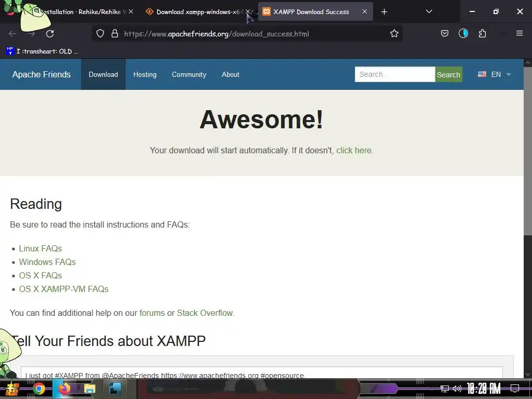Visit the Stack Overflow link
Image resolution: width=532 pixels, height=399 pixels.
[x=205, y=313]
